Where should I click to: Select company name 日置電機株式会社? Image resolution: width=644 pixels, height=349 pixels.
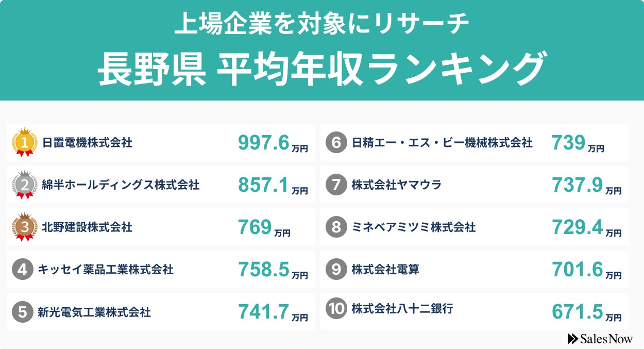coord(87,142)
